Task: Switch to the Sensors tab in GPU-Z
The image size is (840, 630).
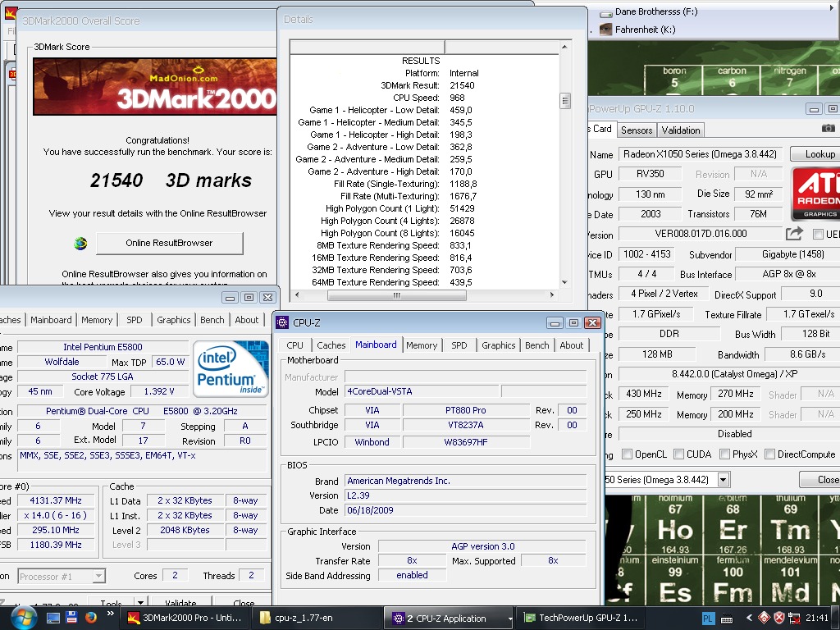Action: 637,130
